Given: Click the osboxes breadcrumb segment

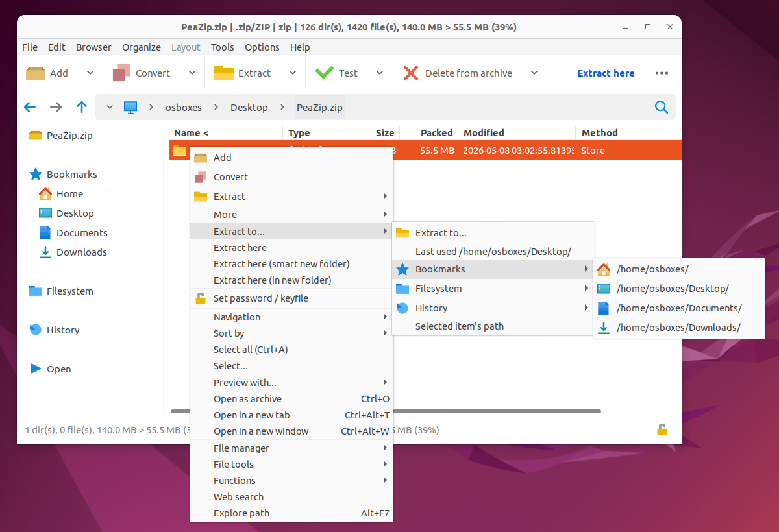Looking at the screenshot, I should click(x=184, y=108).
